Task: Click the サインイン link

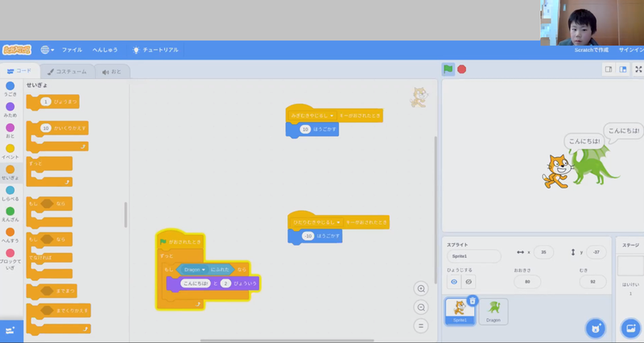Action: [x=630, y=50]
